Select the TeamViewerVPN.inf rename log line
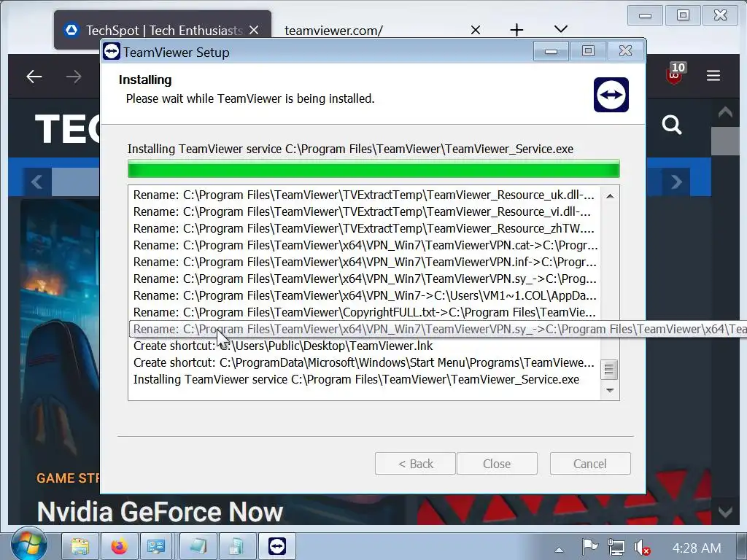Screen dimensions: 747x560 (364, 262)
